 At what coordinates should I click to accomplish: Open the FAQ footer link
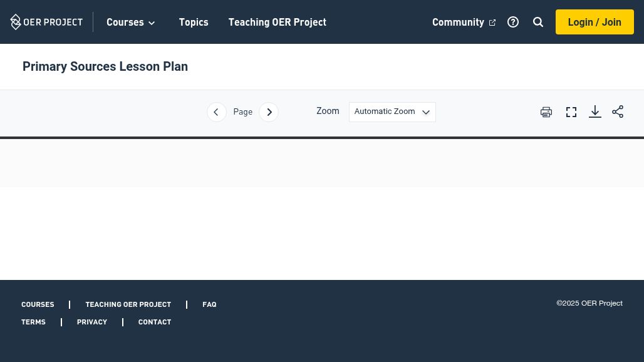209,304
